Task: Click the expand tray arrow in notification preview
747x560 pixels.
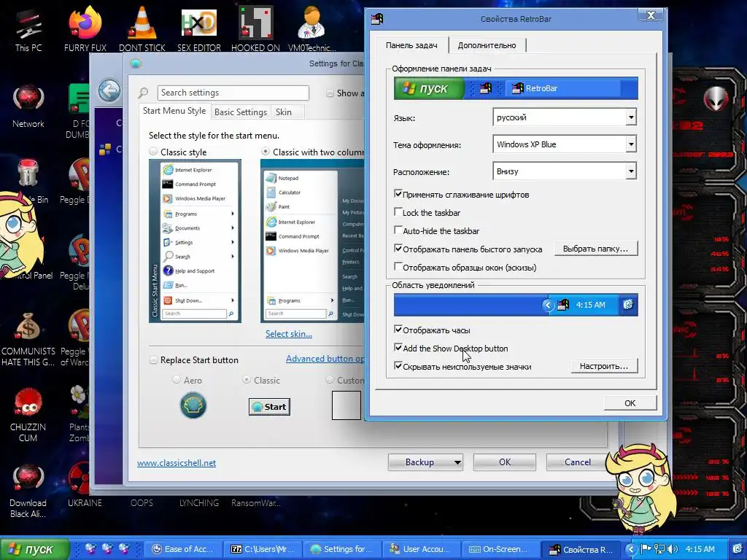Action: pyautogui.click(x=548, y=305)
